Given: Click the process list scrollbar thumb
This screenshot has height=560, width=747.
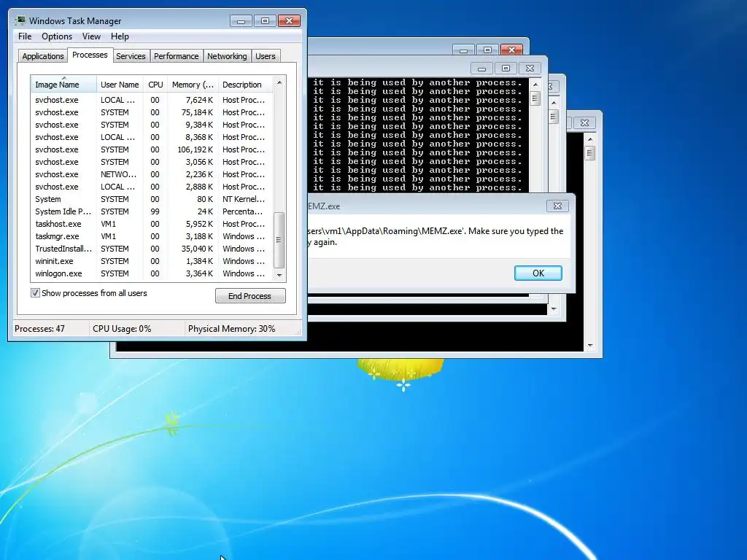Looking at the screenshot, I should tap(279, 240).
